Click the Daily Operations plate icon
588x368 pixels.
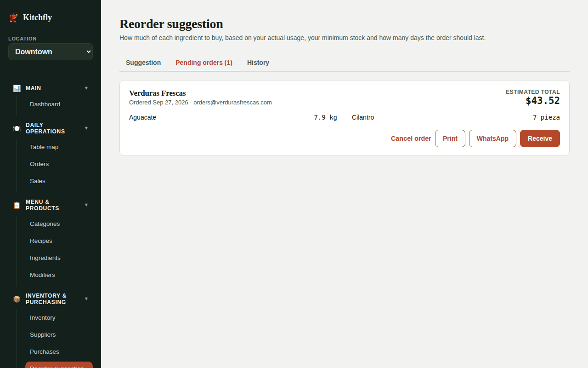click(17, 128)
